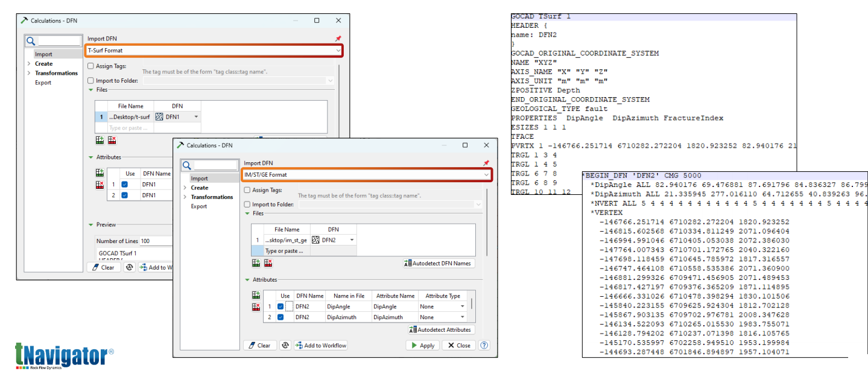The height and width of the screenshot is (374, 868).
Task: Click the DFN1 object icon in Files table
Action: [x=159, y=117]
